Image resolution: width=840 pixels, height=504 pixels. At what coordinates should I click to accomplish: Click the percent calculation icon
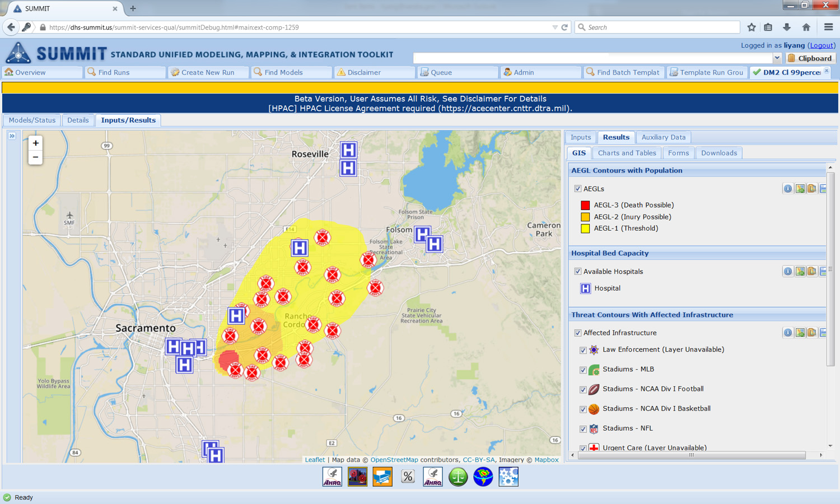coord(407,477)
